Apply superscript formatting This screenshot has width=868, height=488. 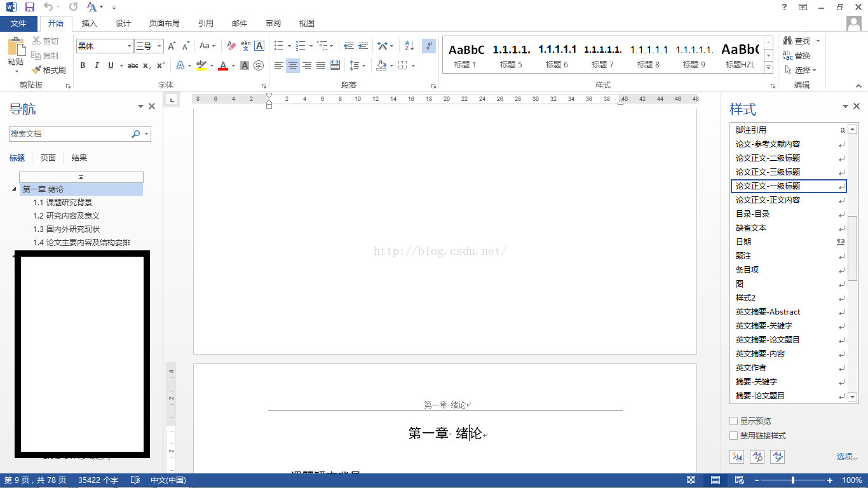pyautogui.click(x=161, y=65)
